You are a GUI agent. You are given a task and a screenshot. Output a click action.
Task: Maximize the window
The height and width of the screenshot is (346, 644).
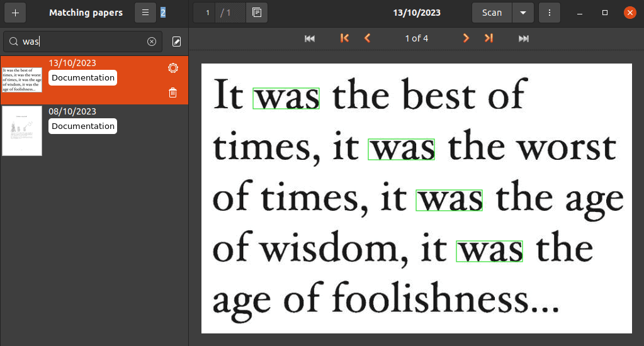tap(604, 13)
